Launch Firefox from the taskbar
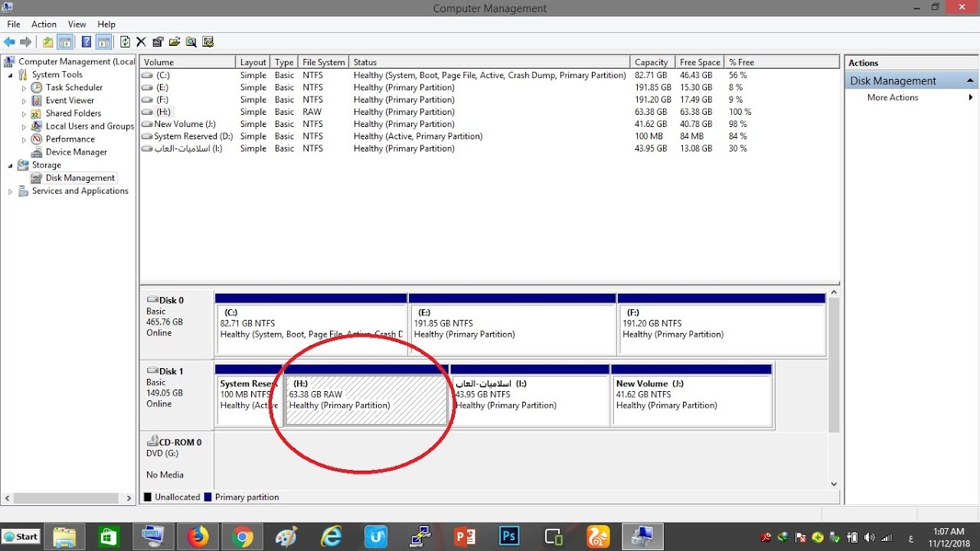 198,536
